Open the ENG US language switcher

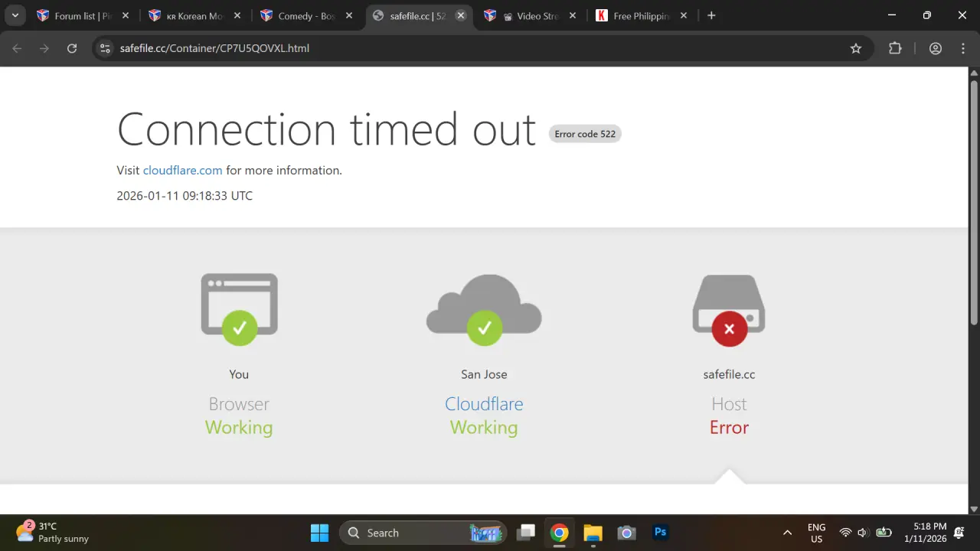tap(816, 533)
